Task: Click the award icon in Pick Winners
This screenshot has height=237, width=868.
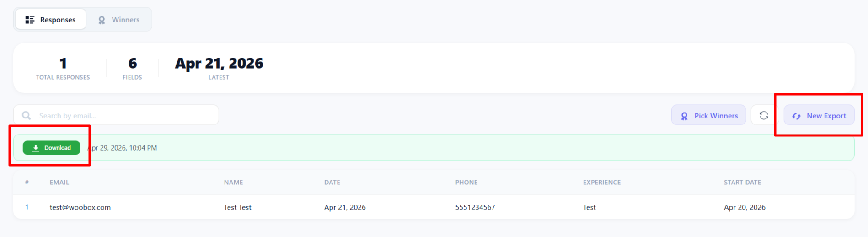Action: (x=684, y=116)
